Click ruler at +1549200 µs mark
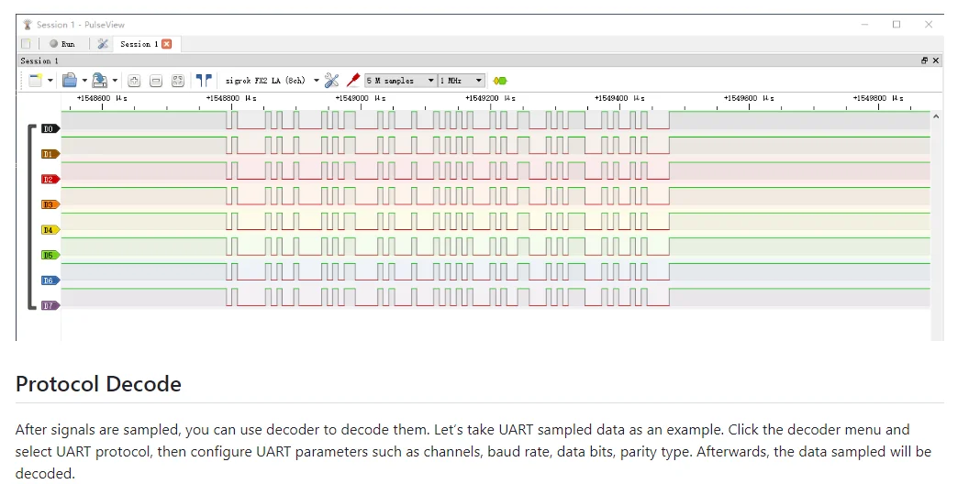Viewport: 980px width, 484px height. (x=490, y=99)
